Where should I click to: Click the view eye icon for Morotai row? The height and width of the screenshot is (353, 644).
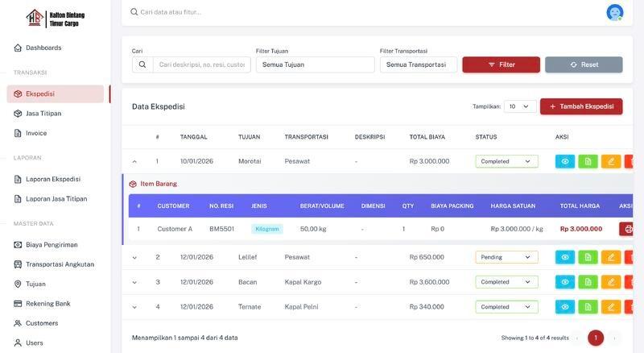(x=565, y=161)
